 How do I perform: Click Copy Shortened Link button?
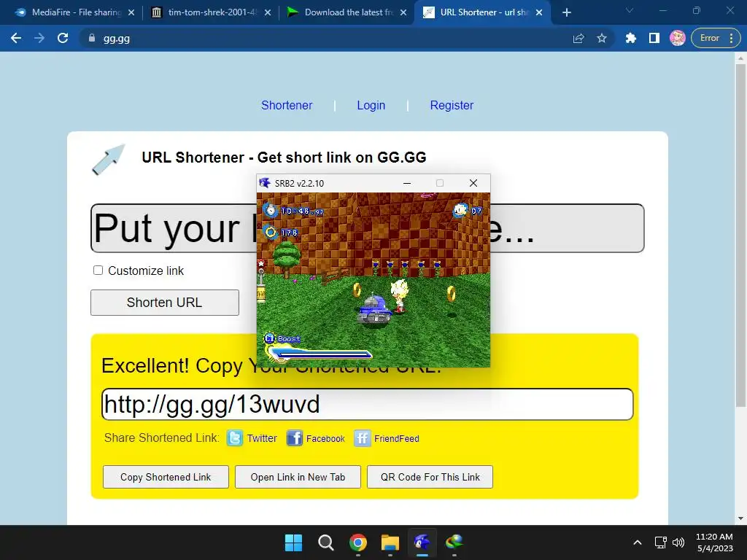[166, 477]
